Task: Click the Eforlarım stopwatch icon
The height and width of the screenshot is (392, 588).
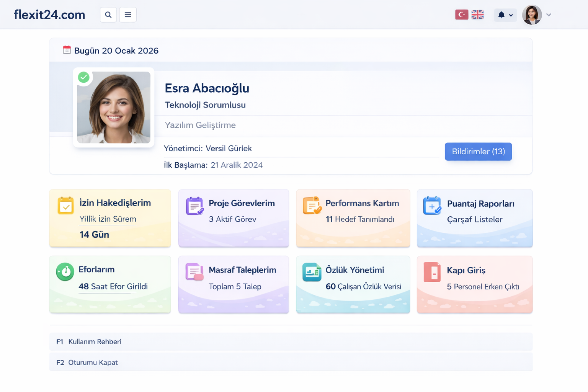Action: 65,272
